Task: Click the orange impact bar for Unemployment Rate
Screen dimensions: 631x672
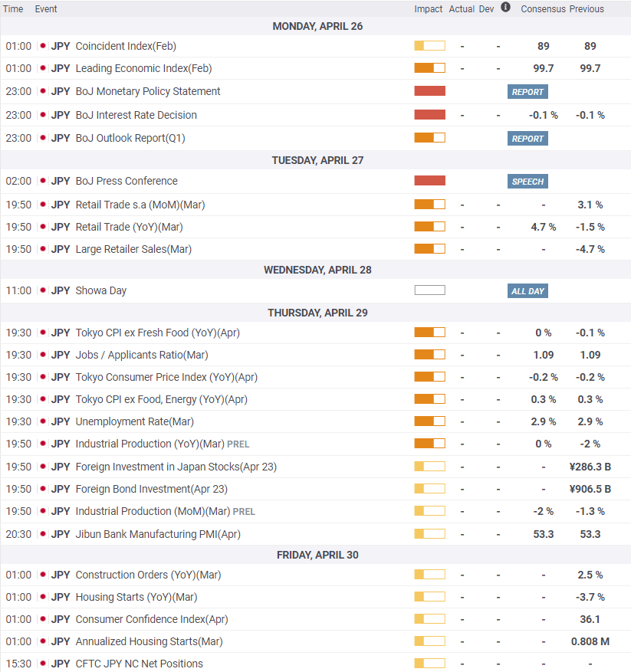Action: pyautogui.click(x=429, y=421)
